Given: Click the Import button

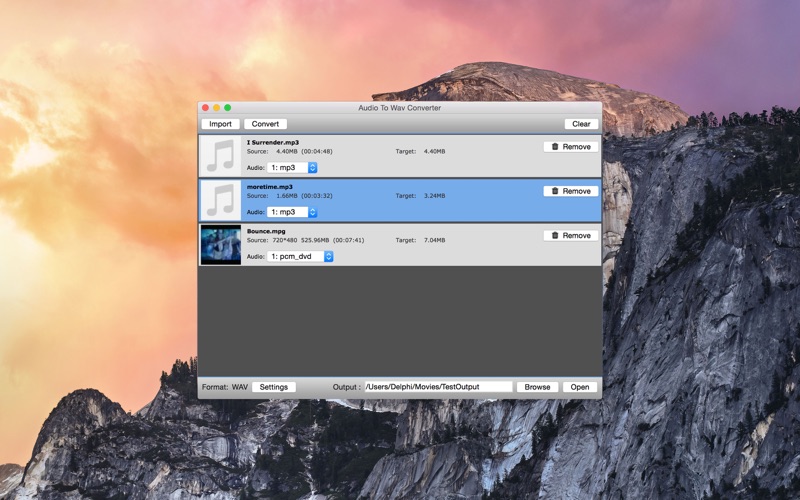Looking at the screenshot, I should (220, 124).
